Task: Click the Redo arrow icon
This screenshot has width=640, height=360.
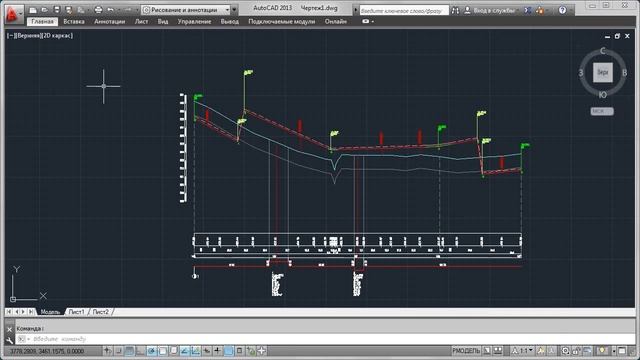Action: [128, 10]
